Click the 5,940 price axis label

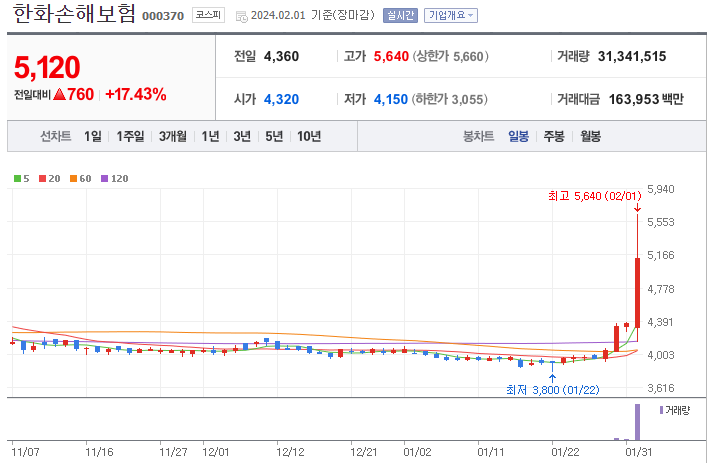(x=661, y=189)
